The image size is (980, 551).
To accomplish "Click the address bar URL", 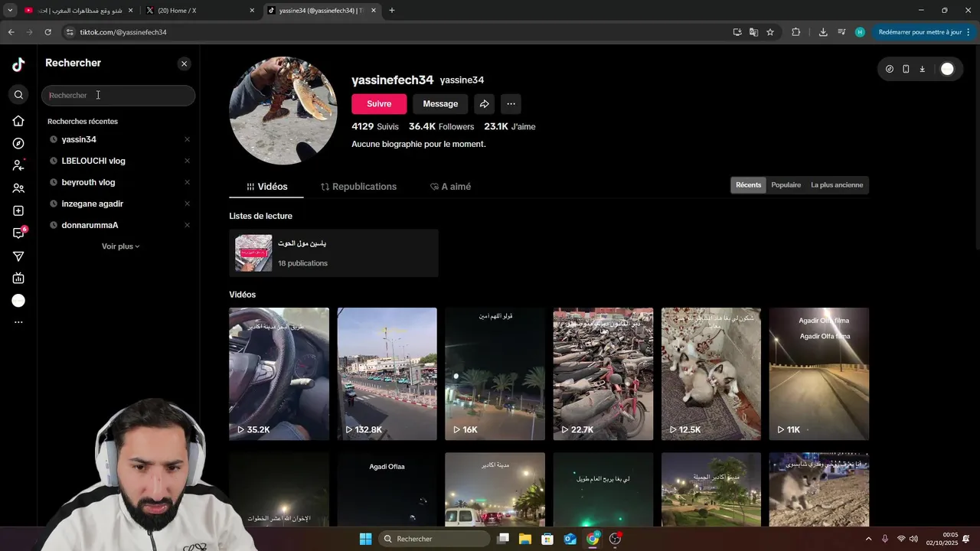I will click(x=123, y=32).
